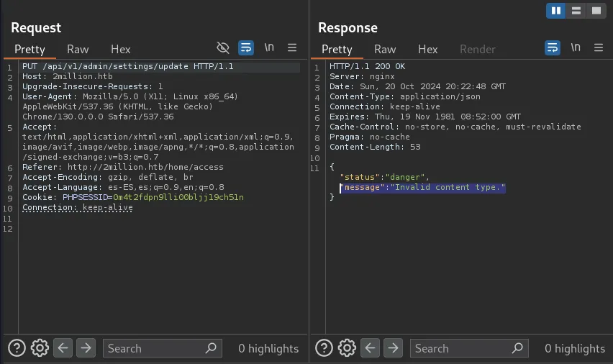Image resolution: width=613 pixels, height=364 pixels.
Task: Select side-by-side split layout icon
Action: [555, 11]
